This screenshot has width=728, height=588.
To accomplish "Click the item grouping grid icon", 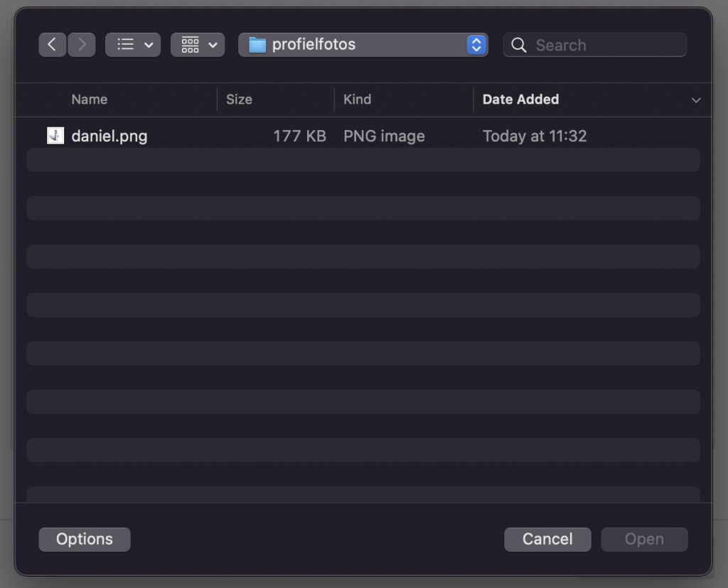I will tap(190, 45).
